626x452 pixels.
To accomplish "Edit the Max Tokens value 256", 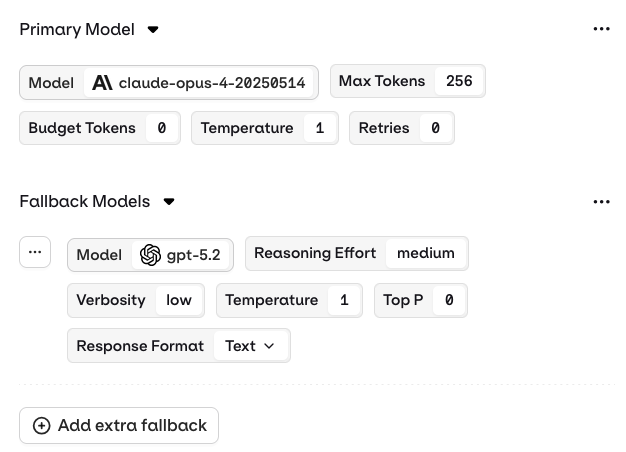I will (459, 81).
